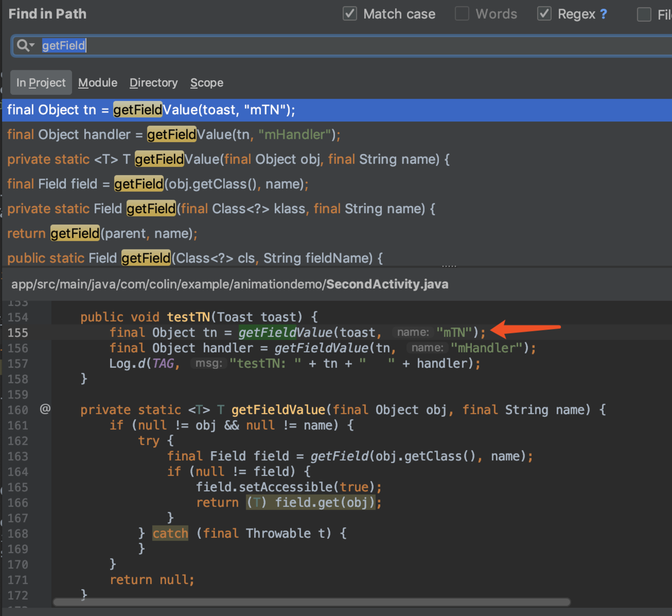The height and width of the screenshot is (616, 672).
Task: Switch to the Scope tab
Action: click(206, 82)
